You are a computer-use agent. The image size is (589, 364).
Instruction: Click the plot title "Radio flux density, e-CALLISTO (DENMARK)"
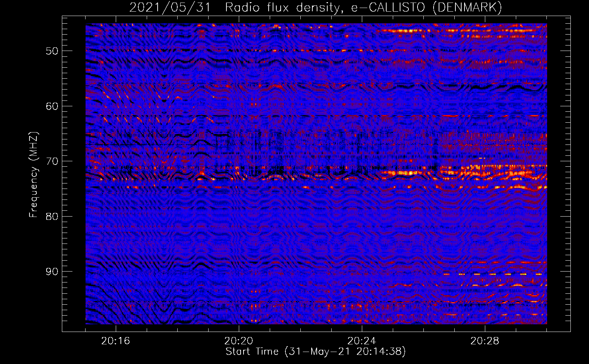[x=363, y=7]
